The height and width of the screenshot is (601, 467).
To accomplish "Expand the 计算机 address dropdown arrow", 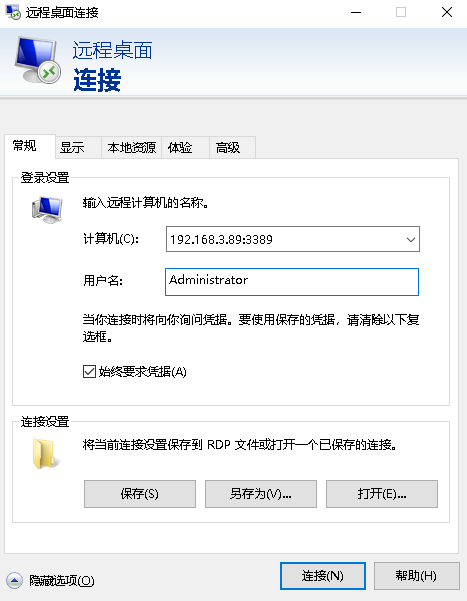I will point(411,240).
